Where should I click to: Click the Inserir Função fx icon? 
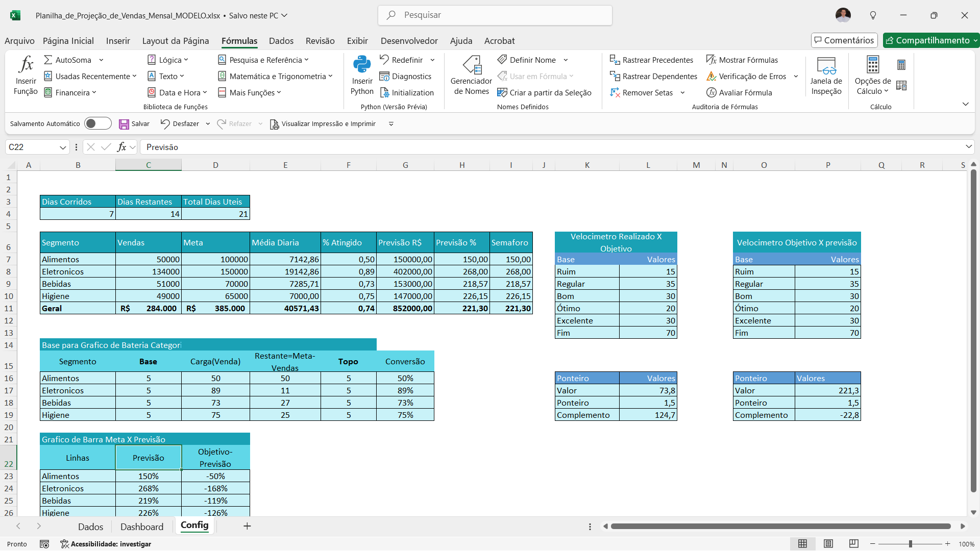pyautogui.click(x=26, y=65)
